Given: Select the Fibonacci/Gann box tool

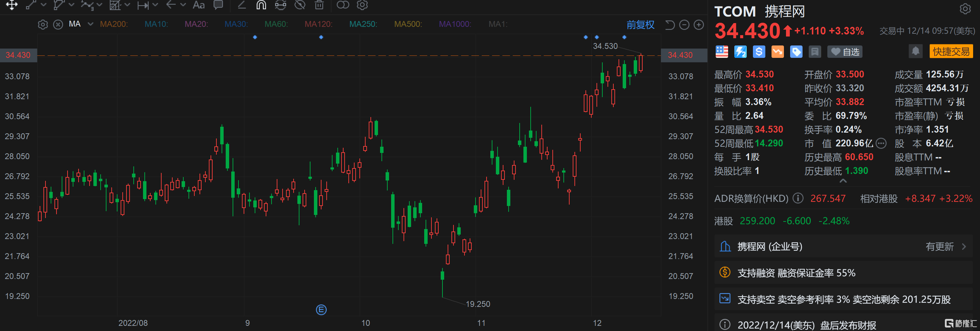Looking at the screenshot, I should click(x=115, y=4).
